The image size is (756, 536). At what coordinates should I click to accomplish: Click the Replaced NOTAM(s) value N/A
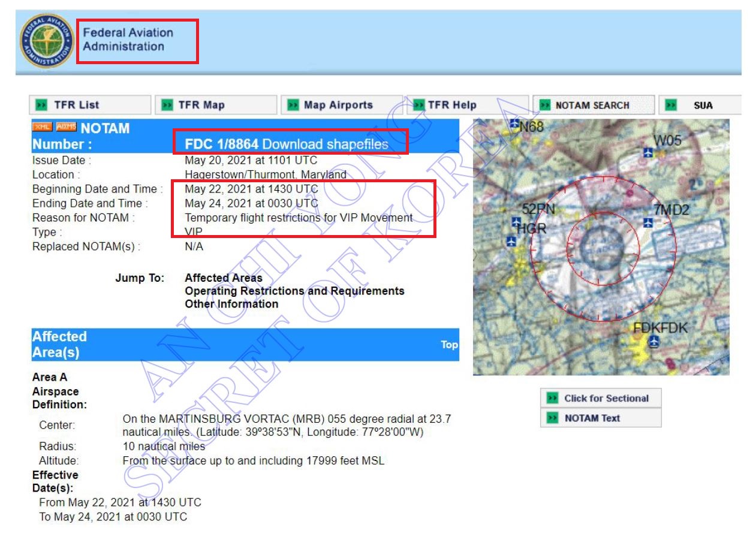click(194, 246)
